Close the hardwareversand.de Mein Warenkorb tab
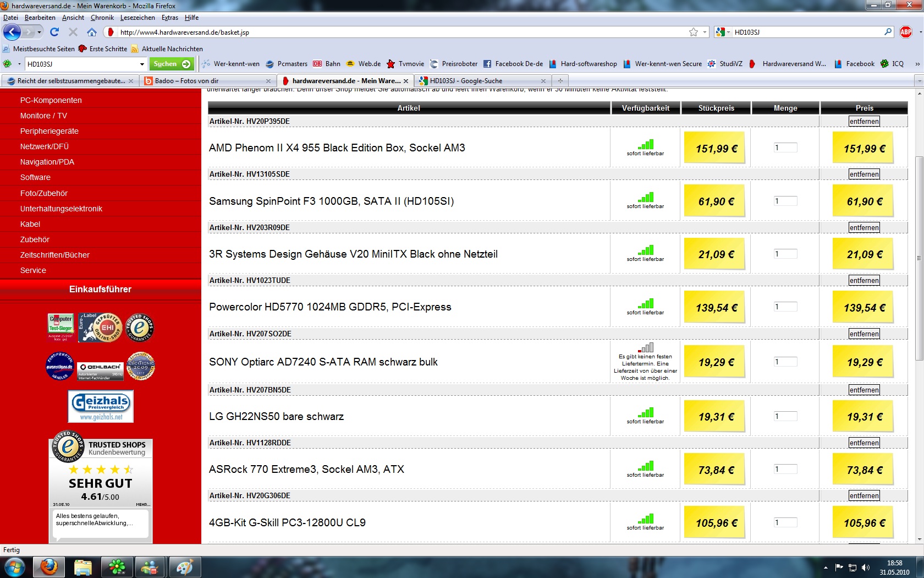This screenshot has height=578, width=924. click(406, 81)
